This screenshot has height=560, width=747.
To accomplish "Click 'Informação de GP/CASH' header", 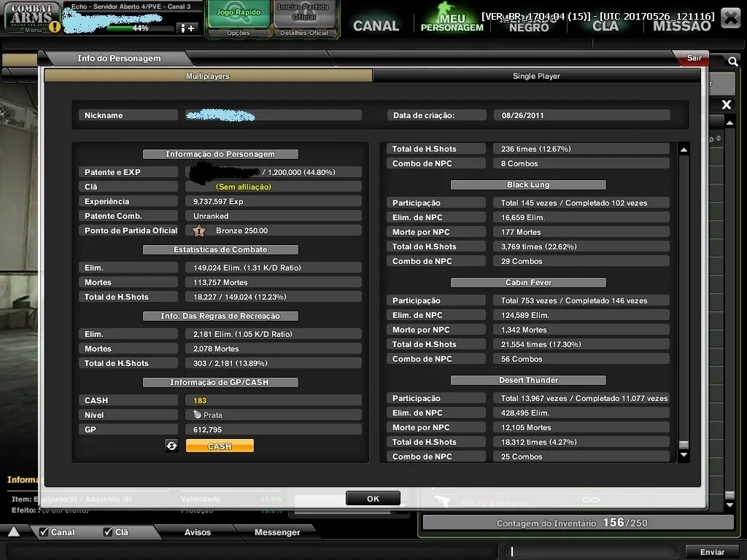I will pyautogui.click(x=220, y=382).
